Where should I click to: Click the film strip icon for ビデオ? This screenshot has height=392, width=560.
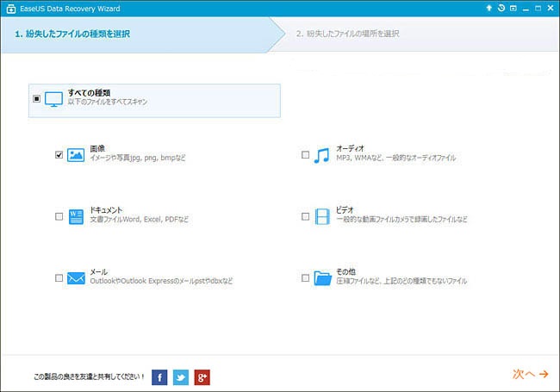point(322,216)
